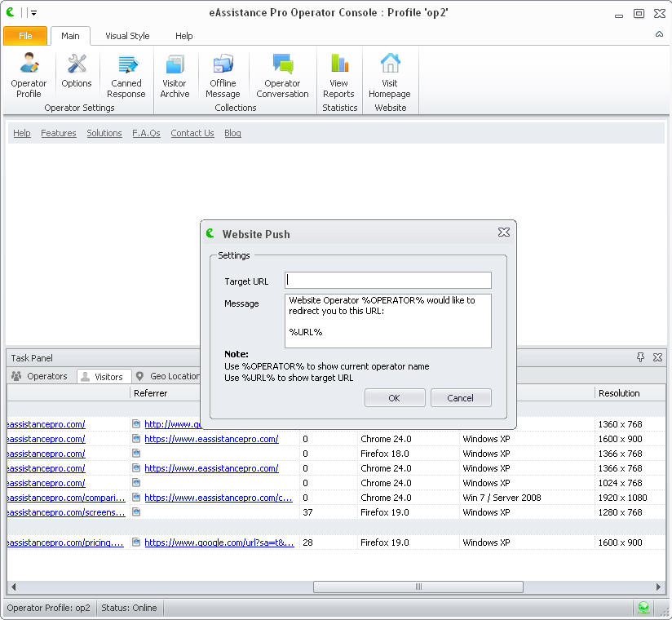This screenshot has height=620, width=672.
Task: Open View Reports statistics
Action: [338, 75]
